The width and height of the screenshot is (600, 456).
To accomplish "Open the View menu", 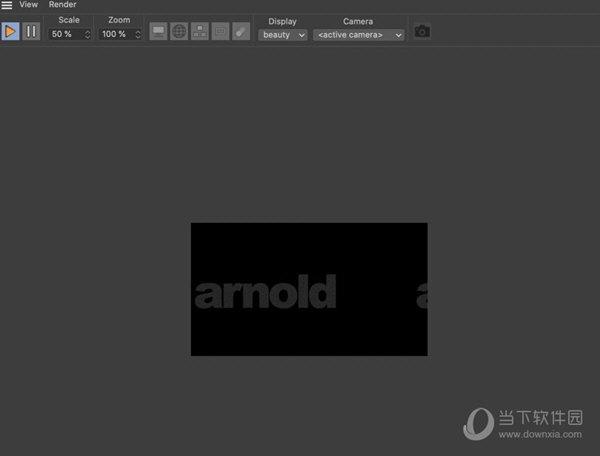I will [x=29, y=5].
